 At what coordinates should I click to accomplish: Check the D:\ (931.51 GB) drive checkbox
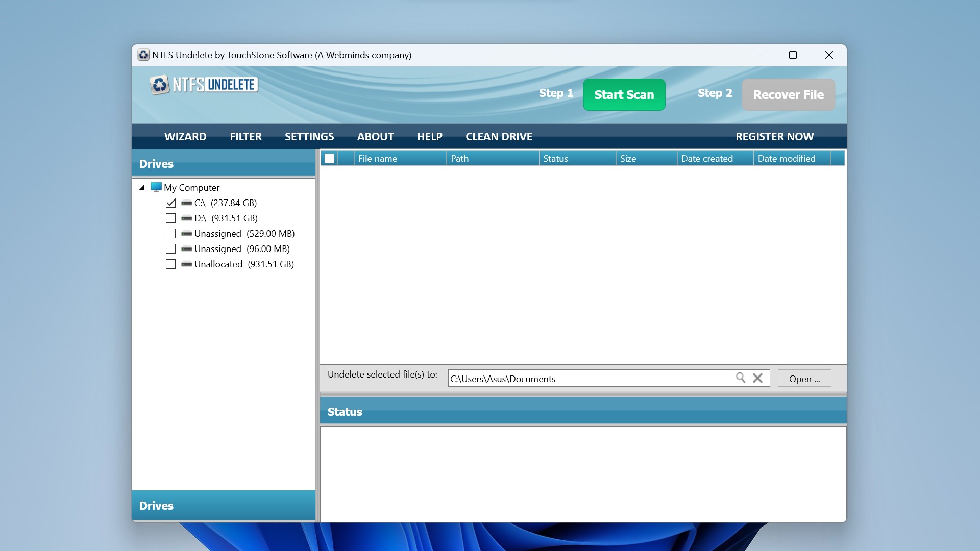tap(170, 218)
